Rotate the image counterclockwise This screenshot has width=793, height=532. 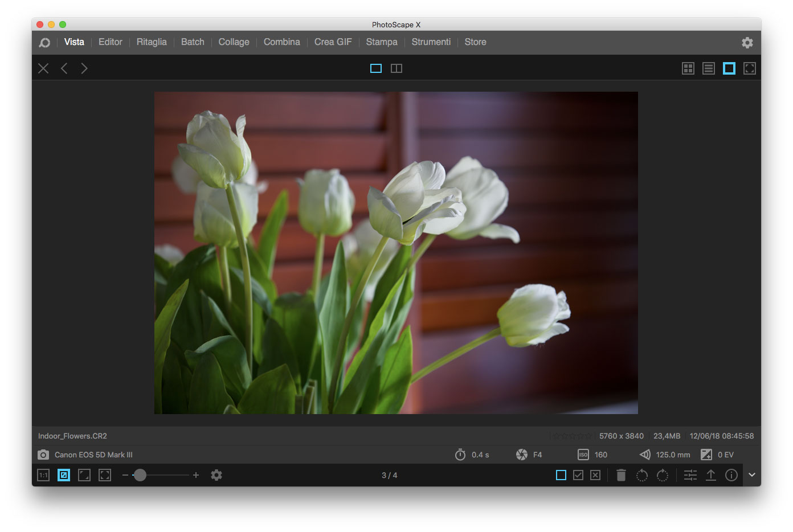pyautogui.click(x=642, y=475)
